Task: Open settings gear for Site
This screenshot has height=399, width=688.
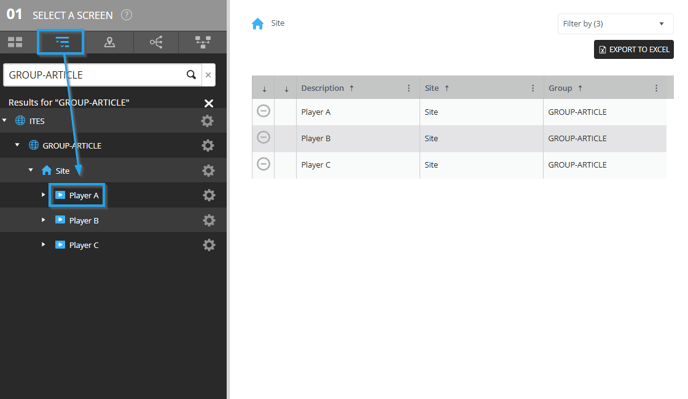Action: [x=208, y=170]
